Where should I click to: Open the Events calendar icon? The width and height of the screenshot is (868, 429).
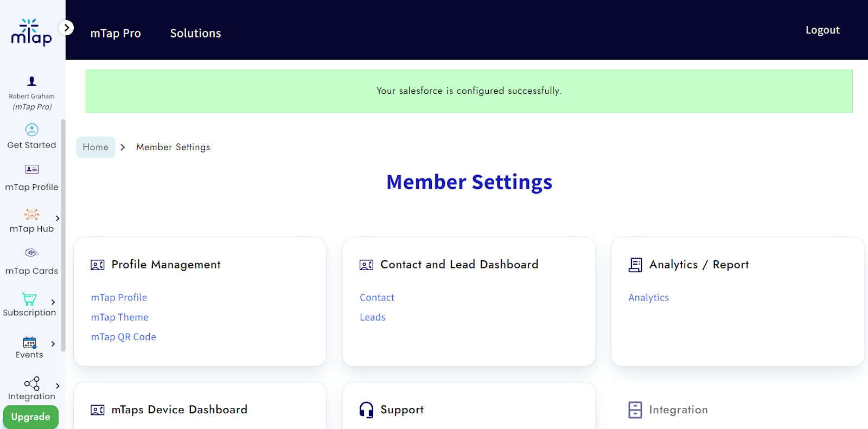pyautogui.click(x=29, y=342)
